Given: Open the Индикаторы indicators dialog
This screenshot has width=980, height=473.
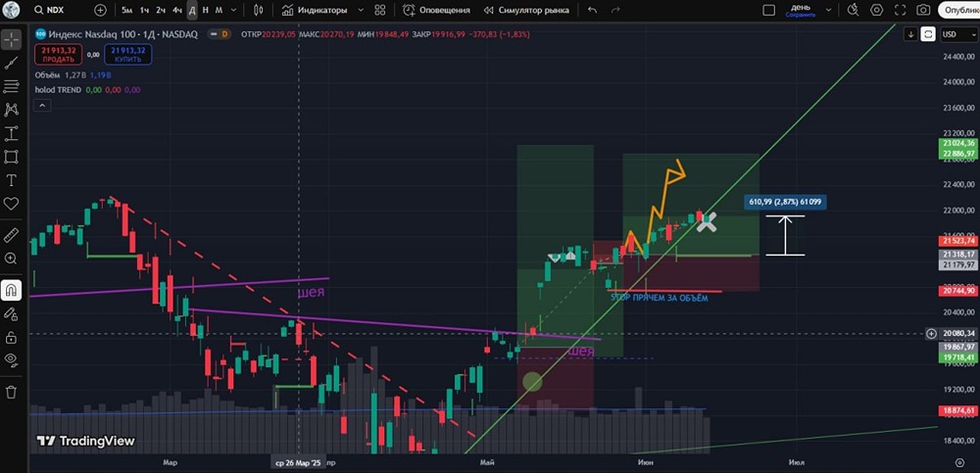Looking at the screenshot, I should pyautogui.click(x=315, y=10).
